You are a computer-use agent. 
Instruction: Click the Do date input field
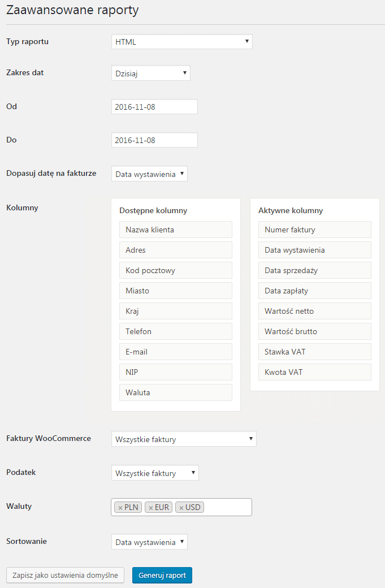point(154,140)
